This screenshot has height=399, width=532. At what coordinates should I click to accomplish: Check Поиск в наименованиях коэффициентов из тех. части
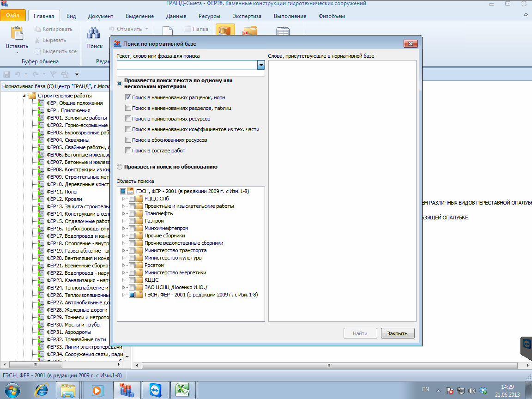click(x=128, y=129)
